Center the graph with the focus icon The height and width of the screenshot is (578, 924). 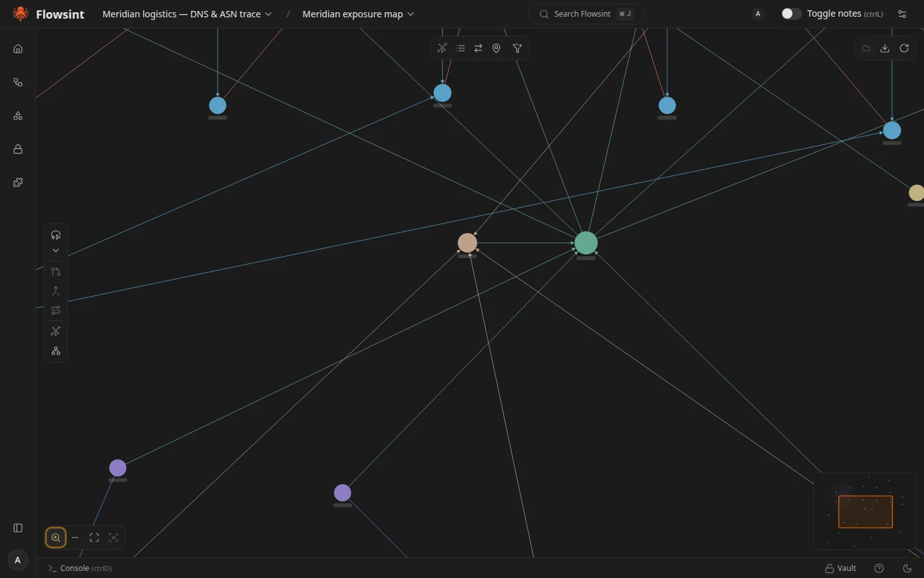pyautogui.click(x=114, y=538)
